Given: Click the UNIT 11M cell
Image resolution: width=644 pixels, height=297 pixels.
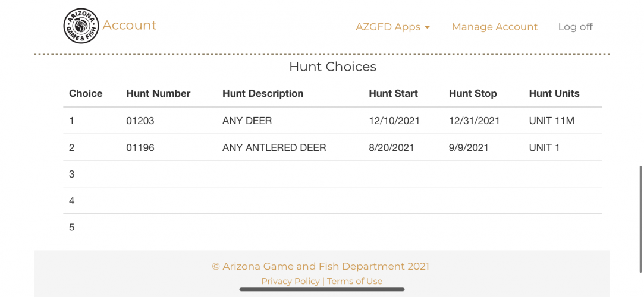Looking at the screenshot, I should (552, 121).
